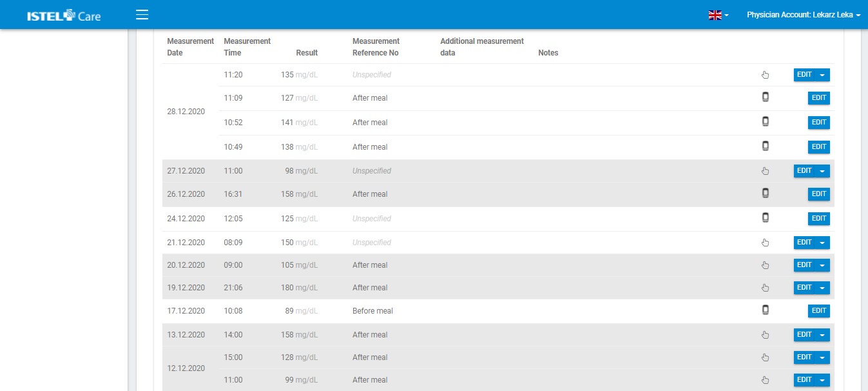This screenshot has width=868, height=391.
Task: Edit the 26.12.2020 measurement
Action: click(x=819, y=194)
